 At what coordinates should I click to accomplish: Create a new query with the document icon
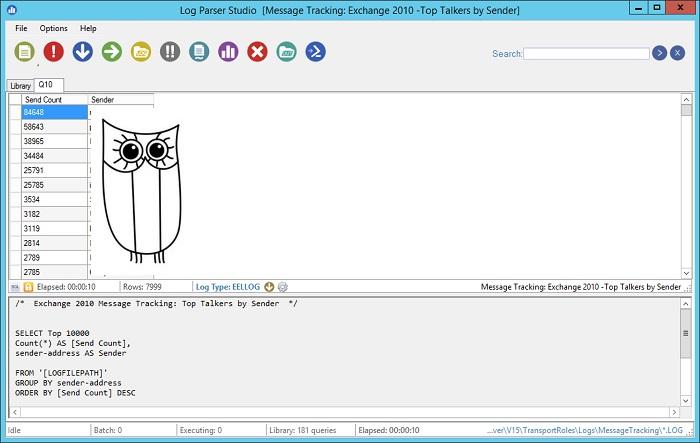[24, 52]
